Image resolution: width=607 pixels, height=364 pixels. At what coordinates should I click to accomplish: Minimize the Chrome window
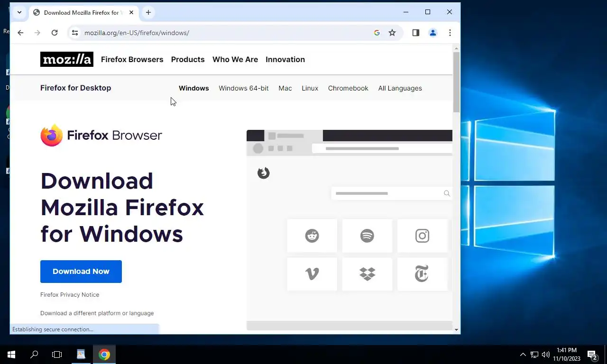[x=406, y=12]
